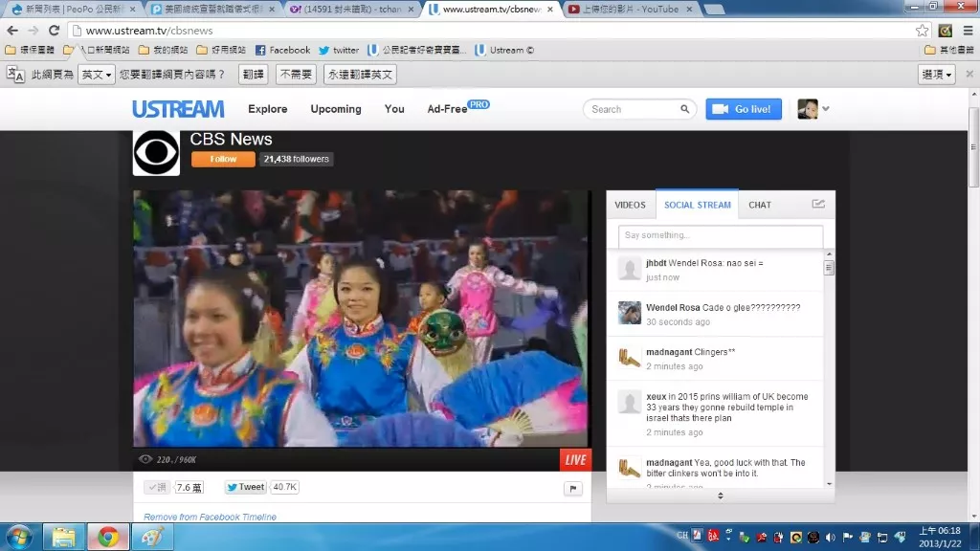The image size is (980, 551).
Task: Click the red LIVE indicator badge
Action: click(x=575, y=460)
